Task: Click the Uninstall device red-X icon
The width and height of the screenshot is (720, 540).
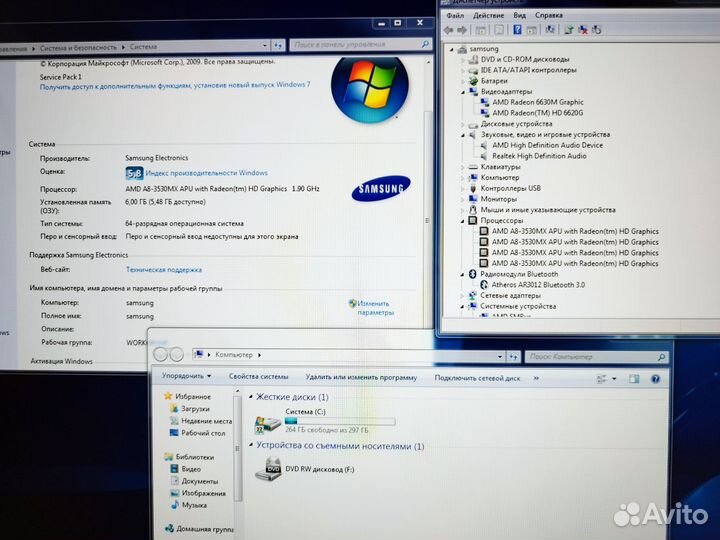Action: 583,30
